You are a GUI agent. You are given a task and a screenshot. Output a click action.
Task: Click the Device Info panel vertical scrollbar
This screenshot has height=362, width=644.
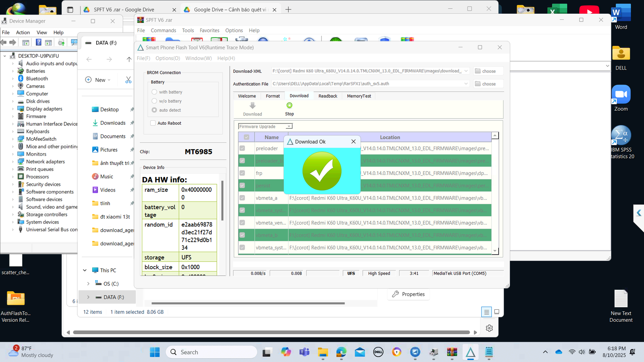pyautogui.click(x=222, y=200)
